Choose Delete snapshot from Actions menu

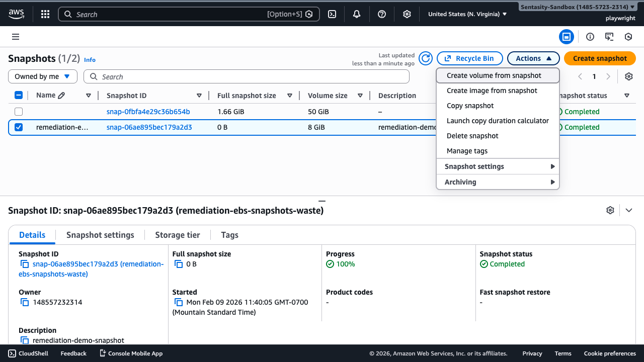click(x=472, y=136)
